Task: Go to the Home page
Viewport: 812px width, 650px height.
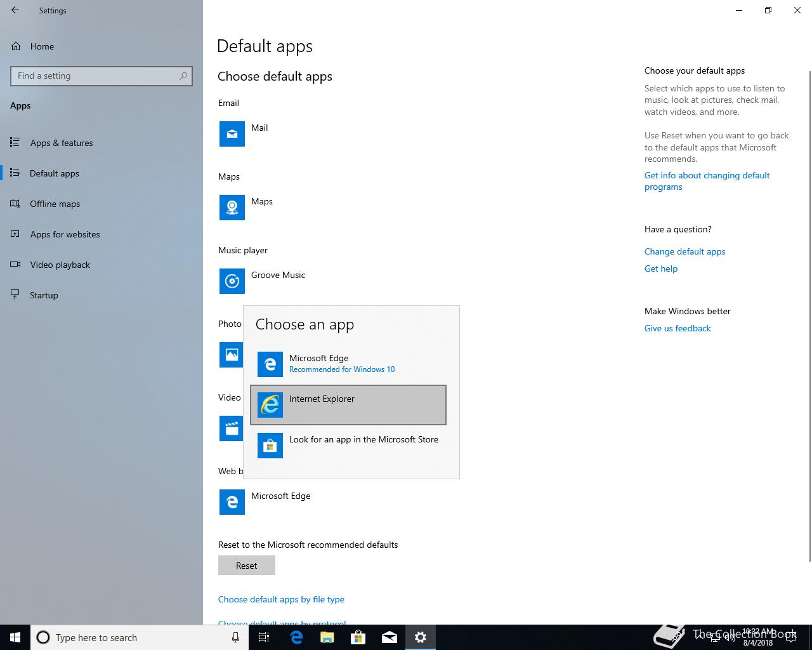Action: [101, 46]
